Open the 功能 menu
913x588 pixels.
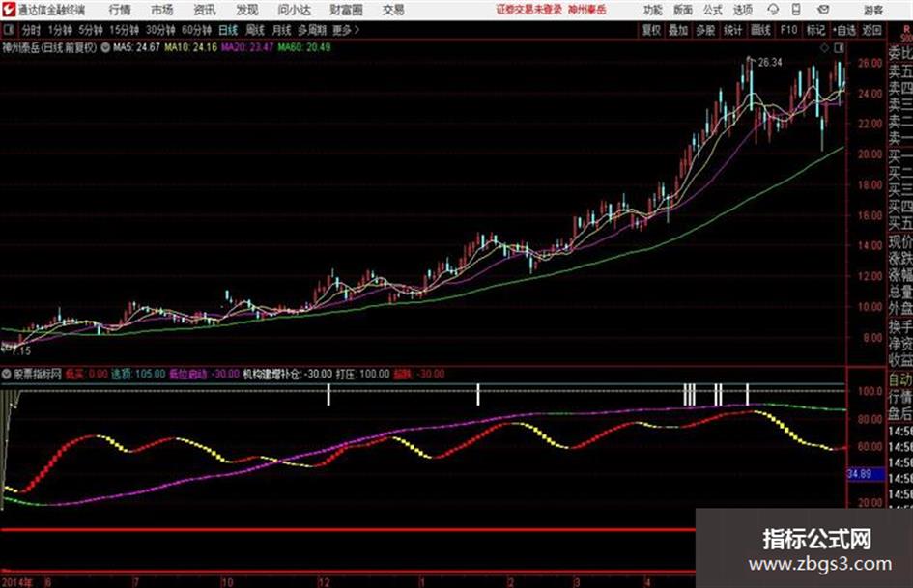point(653,10)
